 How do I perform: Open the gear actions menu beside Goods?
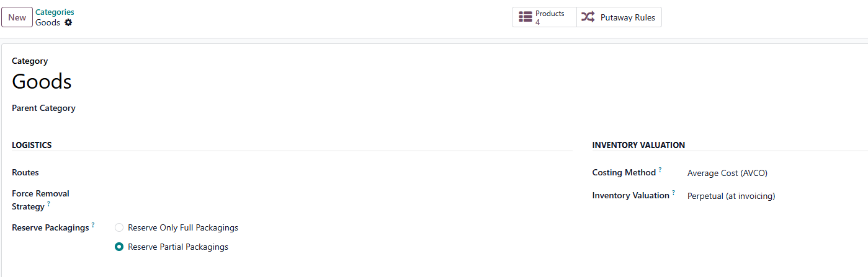tap(68, 22)
